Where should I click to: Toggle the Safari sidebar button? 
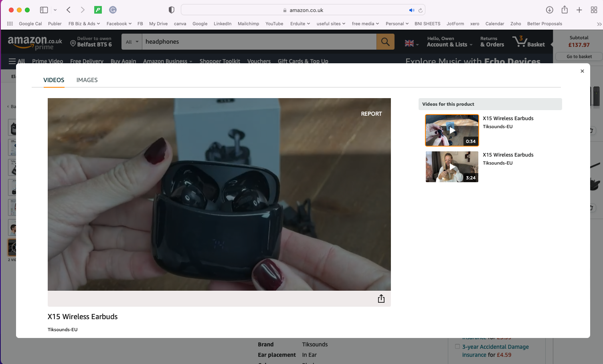click(x=44, y=10)
